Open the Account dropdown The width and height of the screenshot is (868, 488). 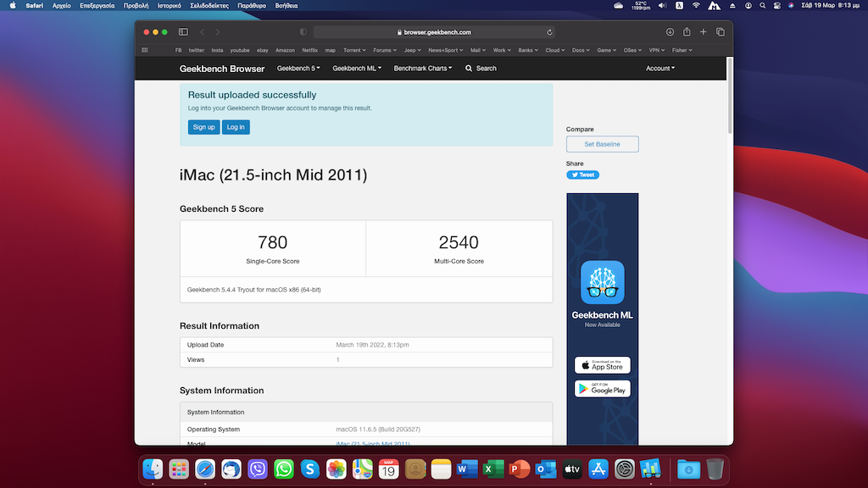[x=660, y=69]
